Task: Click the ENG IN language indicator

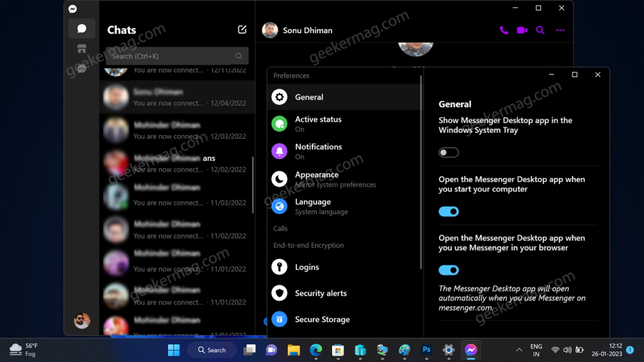Action: 536,350
